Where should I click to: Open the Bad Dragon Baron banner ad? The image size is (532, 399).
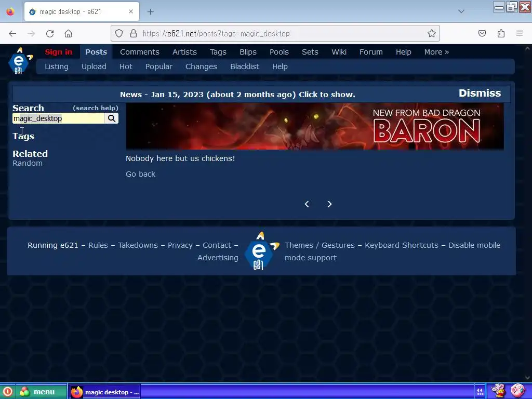click(314, 127)
